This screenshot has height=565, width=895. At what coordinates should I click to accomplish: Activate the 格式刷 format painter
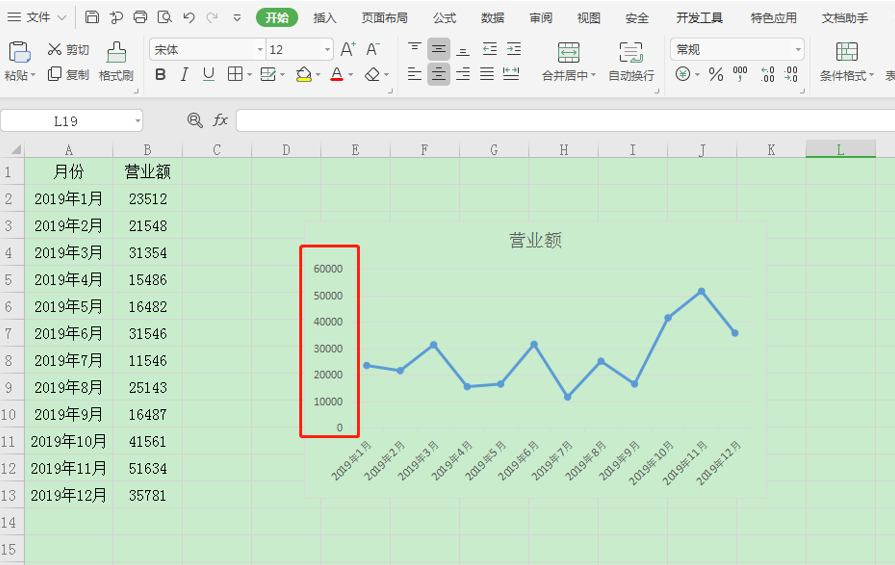[116, 61]
